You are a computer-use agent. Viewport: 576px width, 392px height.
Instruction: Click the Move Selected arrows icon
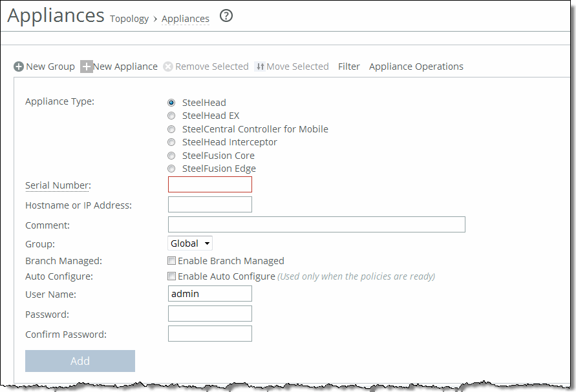coord(260,67)
